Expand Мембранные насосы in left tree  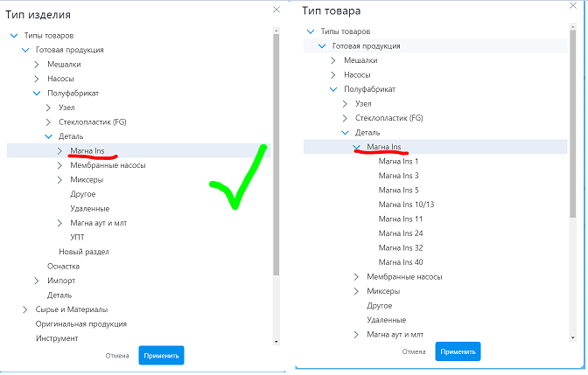pos(60,165)
